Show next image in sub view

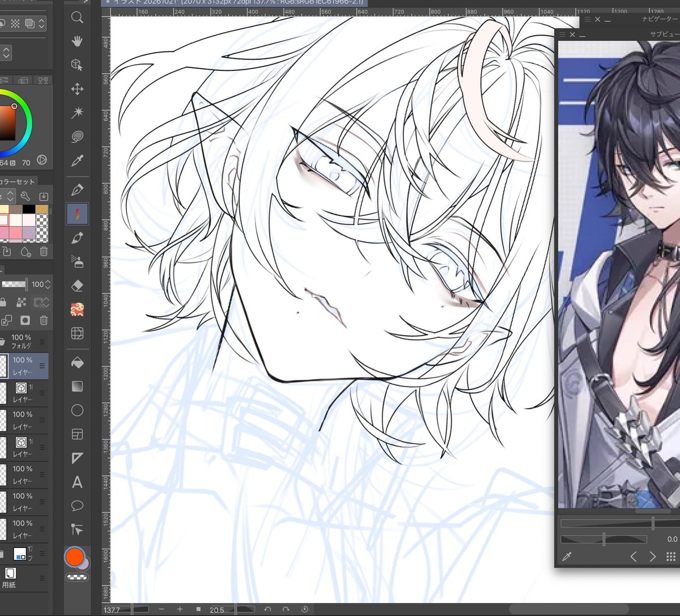(x=652, y=556)
